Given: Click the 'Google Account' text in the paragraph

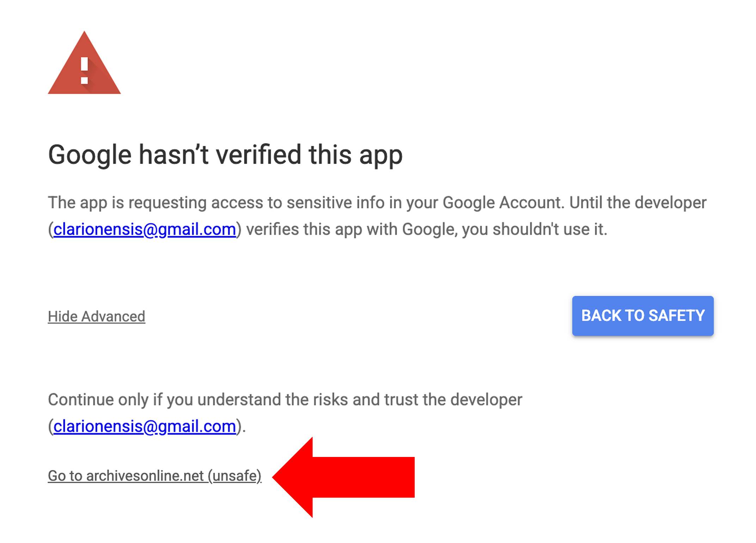Looking at the screenshot, I should pos(500,202).
